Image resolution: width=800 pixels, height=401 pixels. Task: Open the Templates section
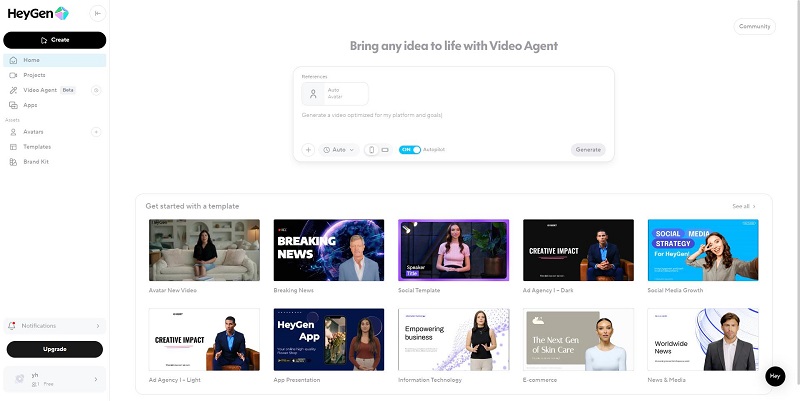pos(55,147)
